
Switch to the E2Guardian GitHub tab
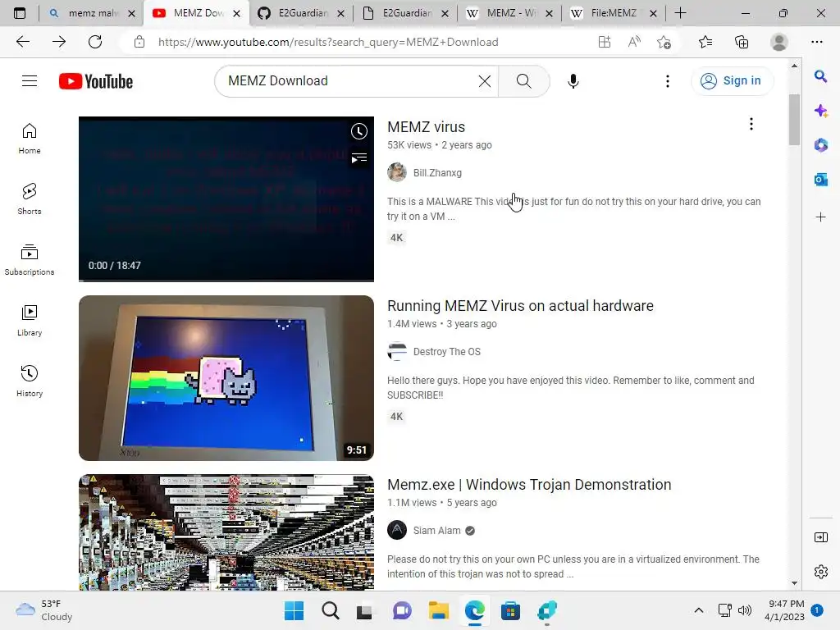(x=301, y=13)
